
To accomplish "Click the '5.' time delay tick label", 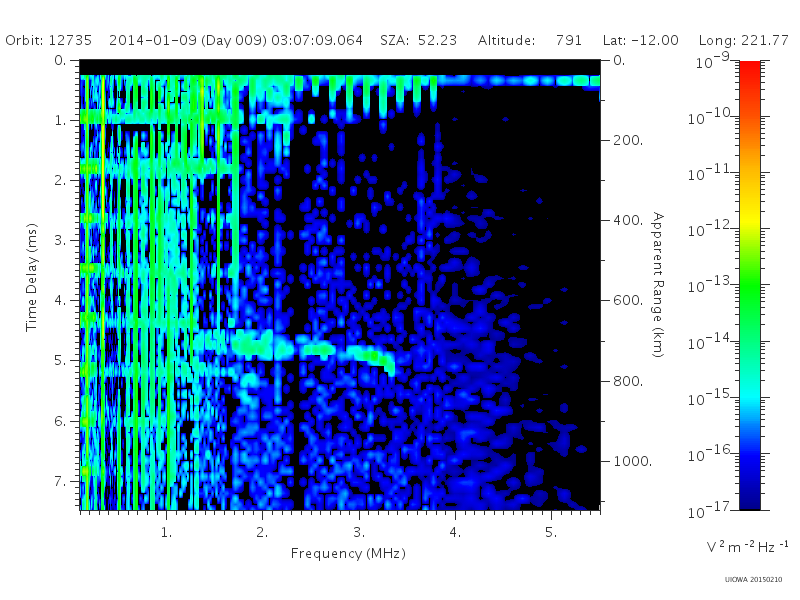I will [x=60, y=361].
